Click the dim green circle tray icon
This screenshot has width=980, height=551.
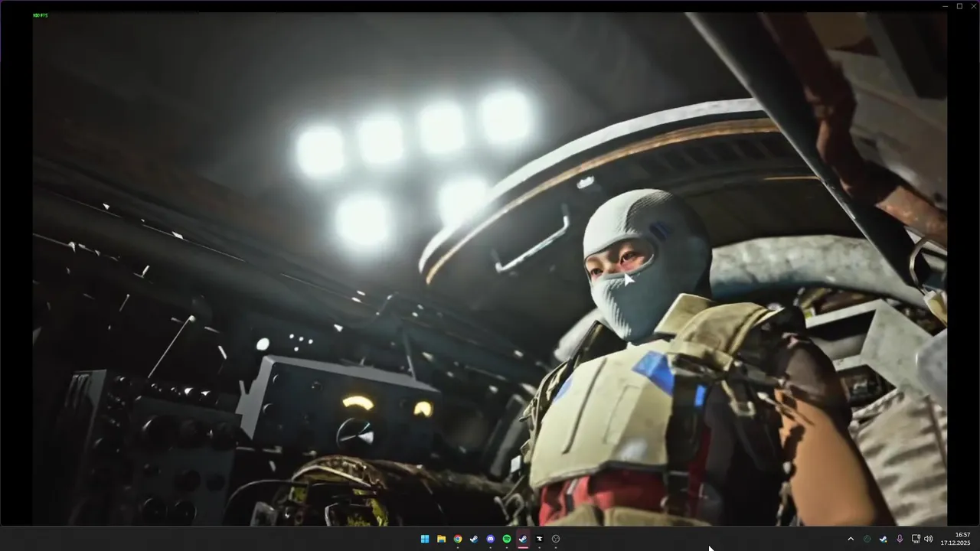[867, 539]
